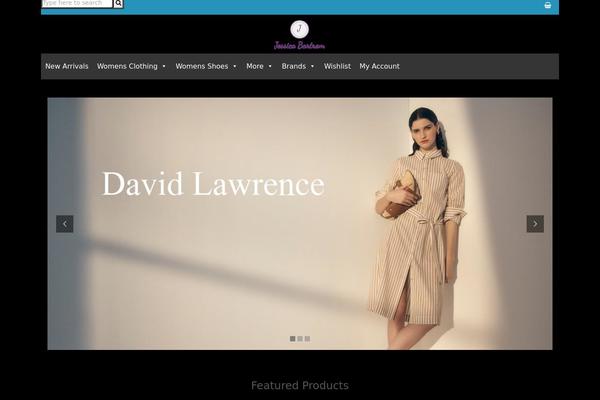
Task: Select first carousel slide indicator
Action: click(x=293, y=339)
